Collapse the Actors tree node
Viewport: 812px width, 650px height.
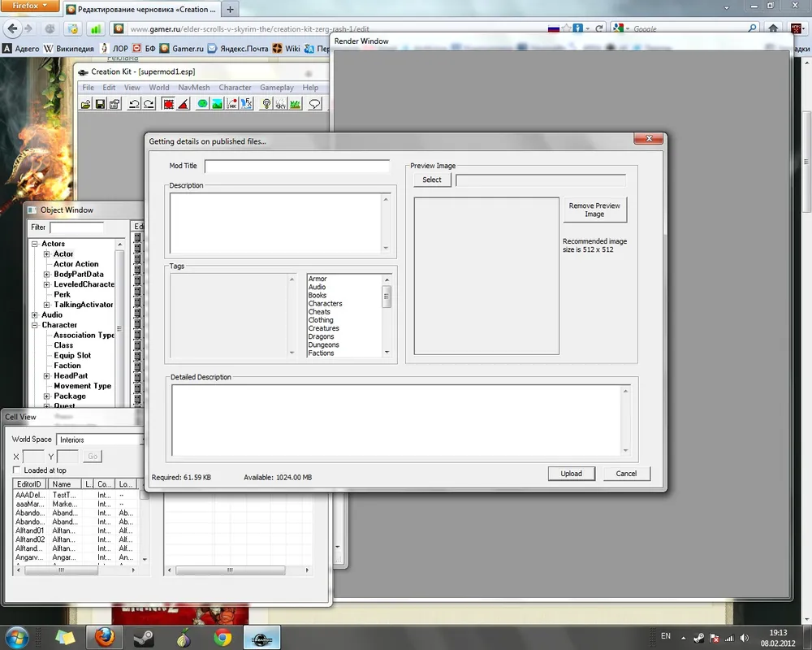[x=35, y=244]
